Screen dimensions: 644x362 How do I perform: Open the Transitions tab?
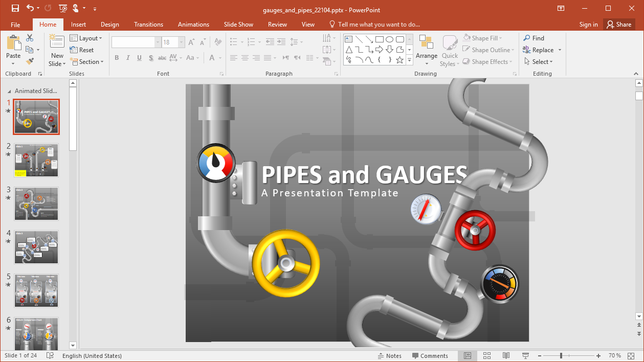coord(148,25)
